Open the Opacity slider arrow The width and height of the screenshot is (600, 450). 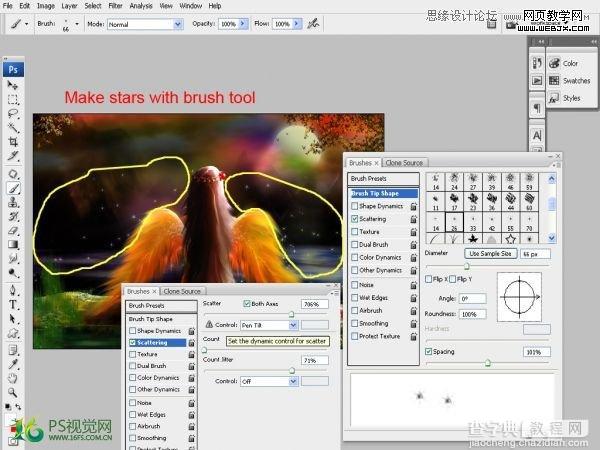pos(243,24)
